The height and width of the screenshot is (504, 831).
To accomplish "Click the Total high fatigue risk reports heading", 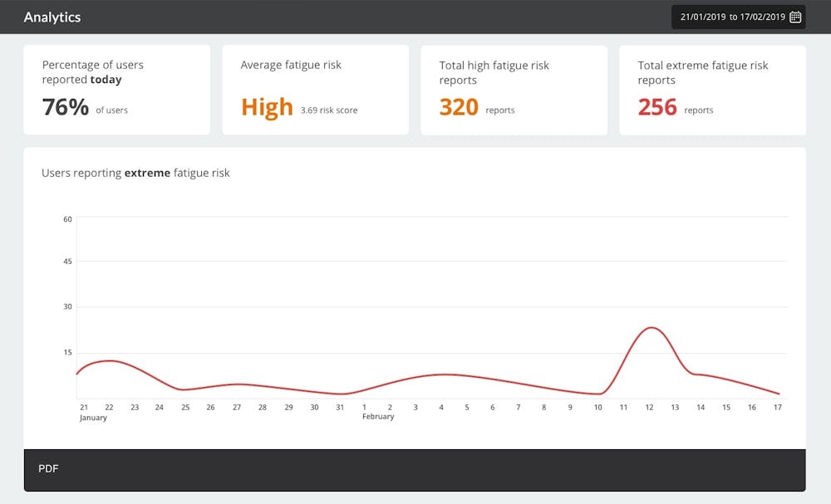I will click(x=494, y=72).
